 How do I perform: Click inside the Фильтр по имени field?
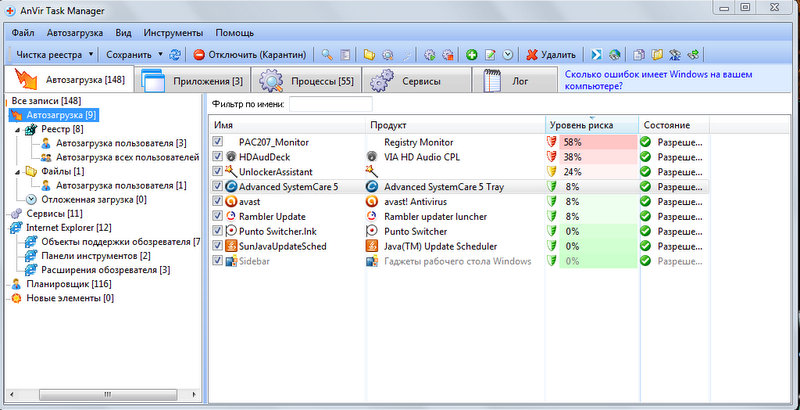[331, 105]
